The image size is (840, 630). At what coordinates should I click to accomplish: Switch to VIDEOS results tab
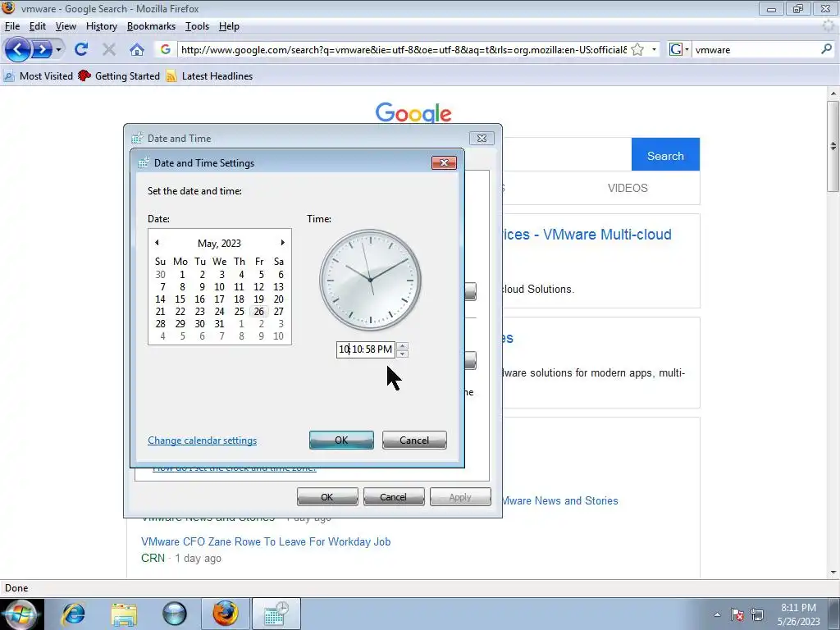[628, 188]
